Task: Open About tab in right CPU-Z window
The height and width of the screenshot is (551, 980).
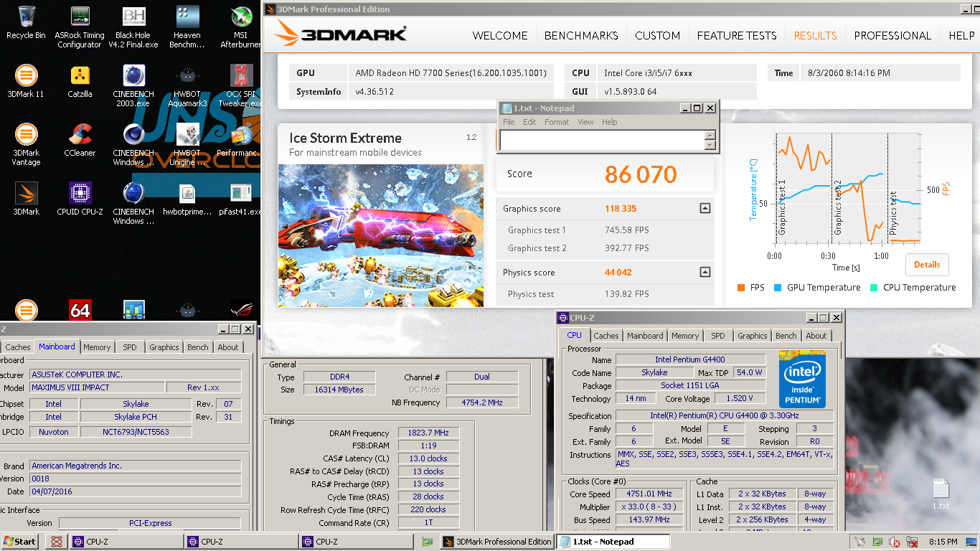Action: click(x=816, y=336)
